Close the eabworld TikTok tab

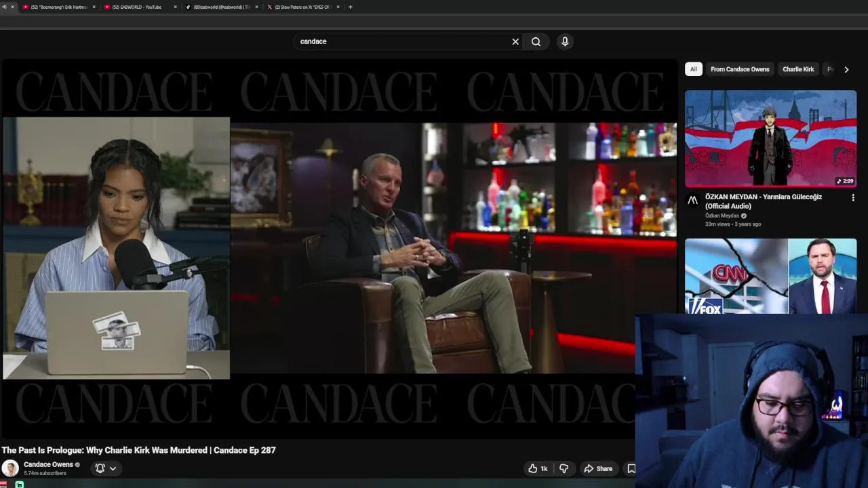coord(256,7)
